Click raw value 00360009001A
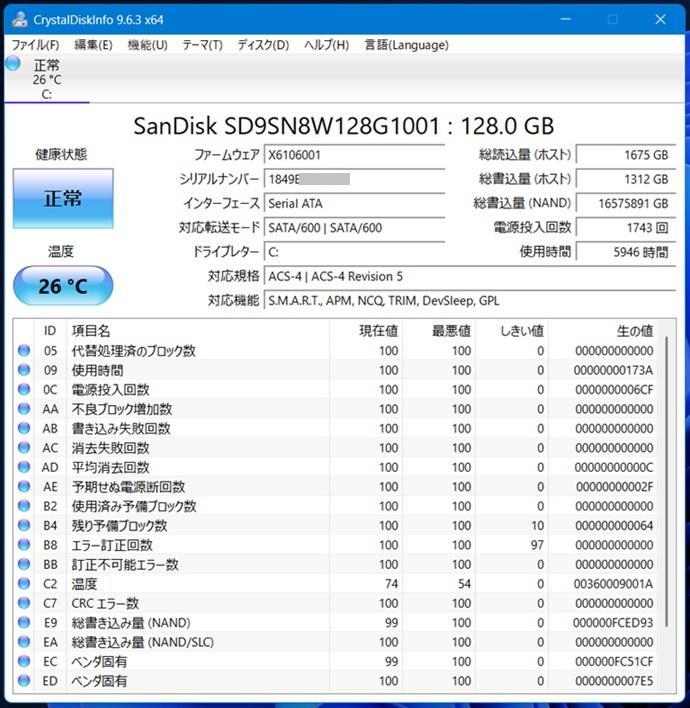Image resolution: width=690 pixels, height=708 pixels. click(x=613, y=583)
